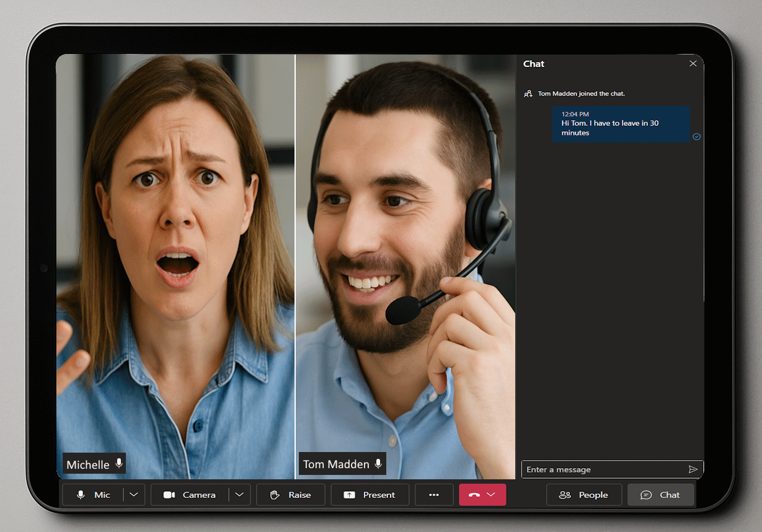This screenshot has height=532, width=762.
Task: Click the microphone icon next to Tom Madden
Action: 378,464
